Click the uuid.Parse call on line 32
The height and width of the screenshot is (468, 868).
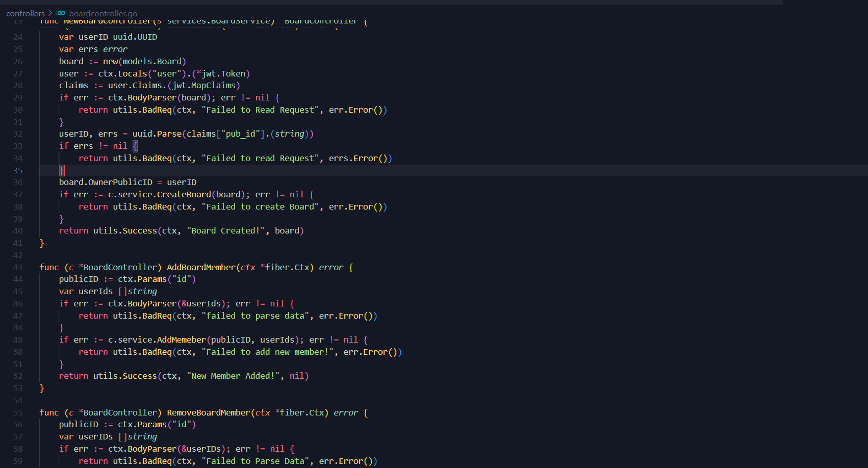157,134
